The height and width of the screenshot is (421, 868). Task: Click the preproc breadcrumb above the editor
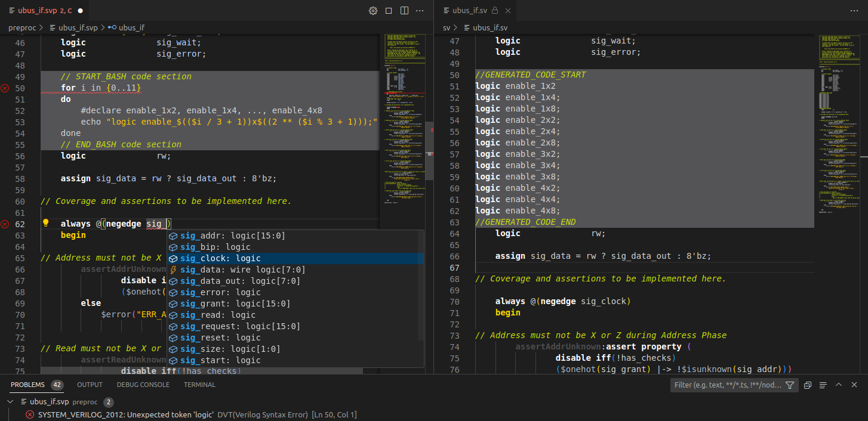23,27
